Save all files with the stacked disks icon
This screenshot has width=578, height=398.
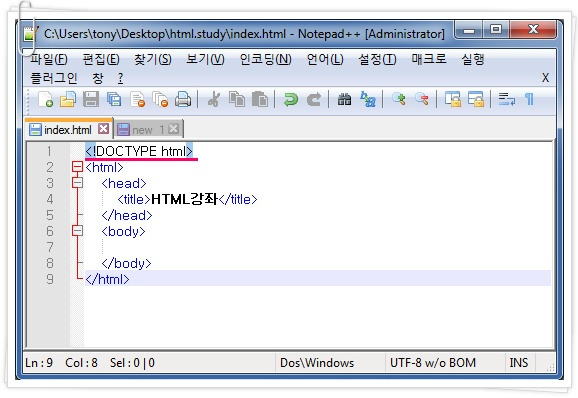tap(114, 100)
